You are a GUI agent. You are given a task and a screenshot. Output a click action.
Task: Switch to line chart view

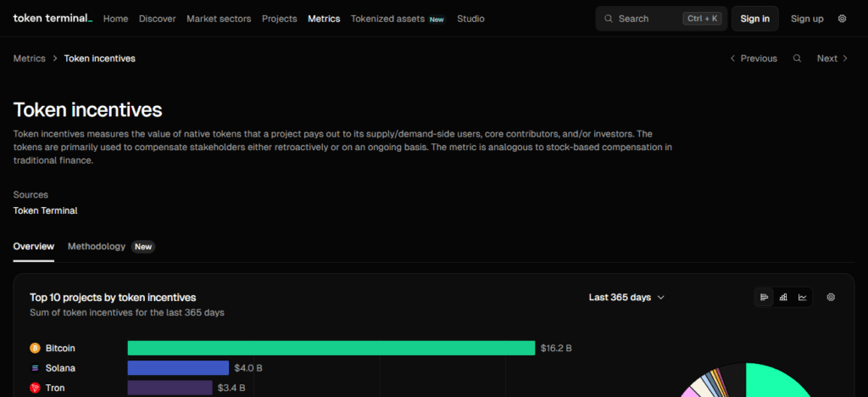pyautogui.click(x=803, y=297)
